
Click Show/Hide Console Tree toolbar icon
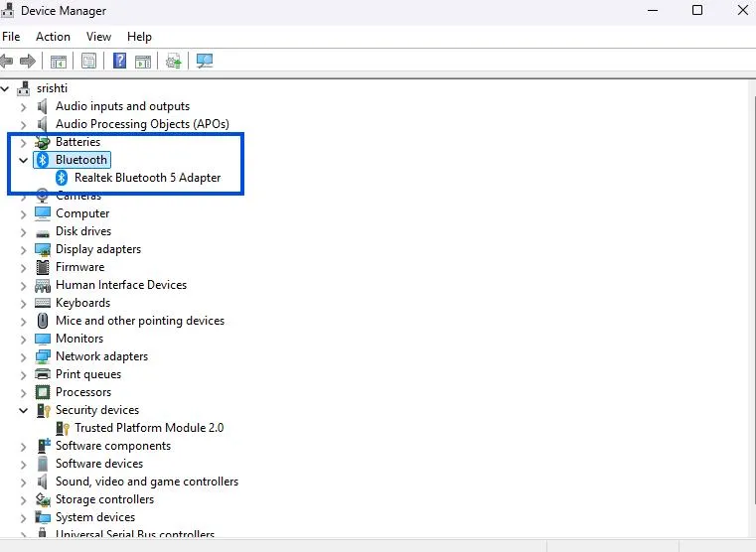pyautogui.click(x=59, y=62)
